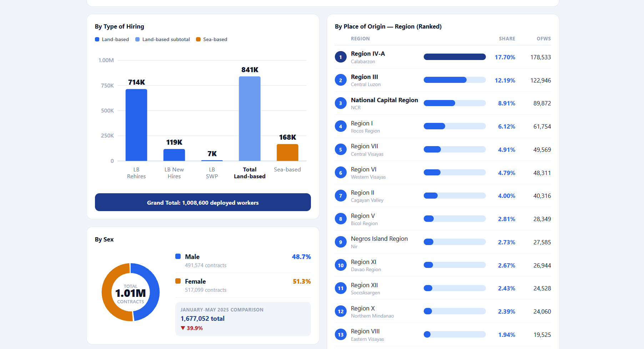Click the 24,060 OFWs count
Image resolution: width=644 pixels, height=349 pixels.
pyautogui.click(x=542, y=311)
